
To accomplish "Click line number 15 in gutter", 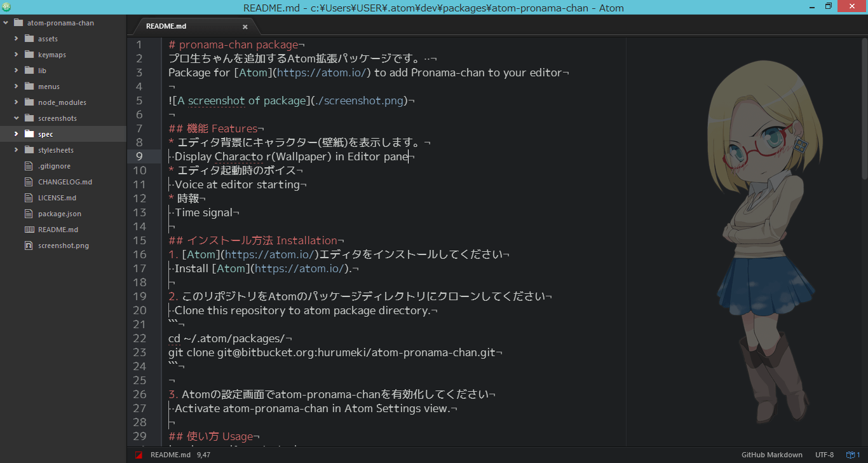I will pos(139,240).
